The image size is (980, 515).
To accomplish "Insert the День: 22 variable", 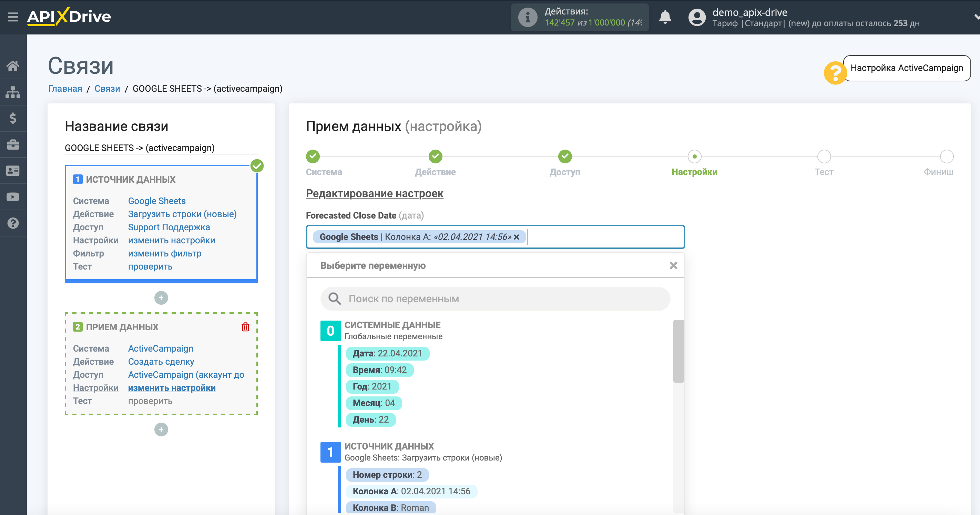I will 370,420.
